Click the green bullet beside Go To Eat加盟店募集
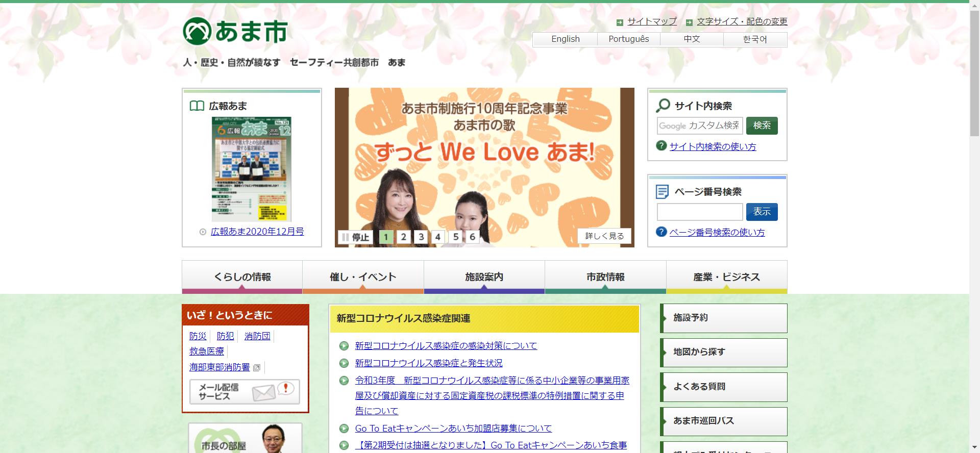Screen dimensions: 980x453 [344, 428]
